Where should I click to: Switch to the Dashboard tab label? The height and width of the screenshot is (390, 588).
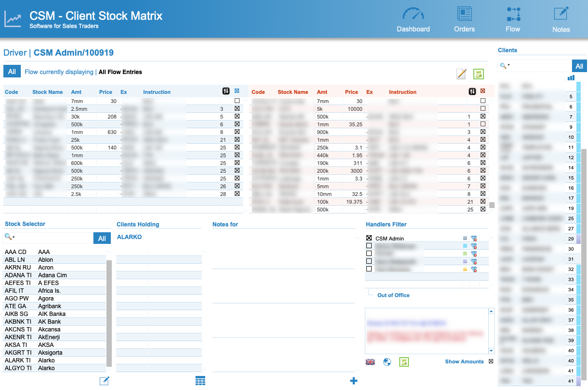click(x=413, y=29)
